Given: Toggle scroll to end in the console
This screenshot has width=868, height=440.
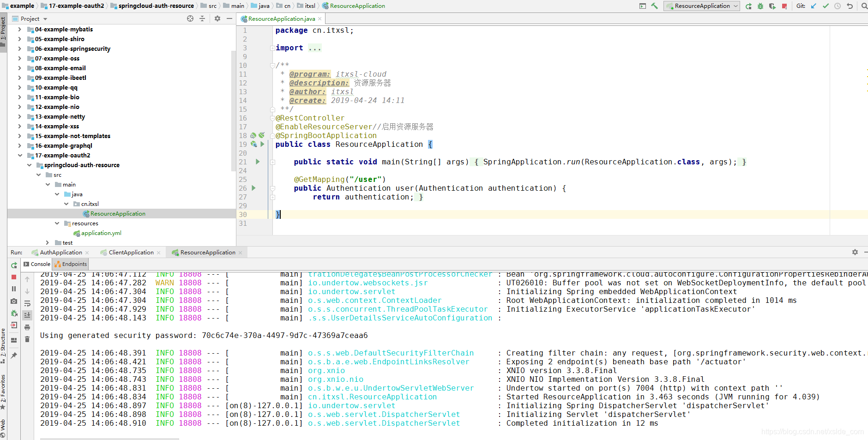Looking at the screenshot, I should pyautogui.click(x=27, y=315).
